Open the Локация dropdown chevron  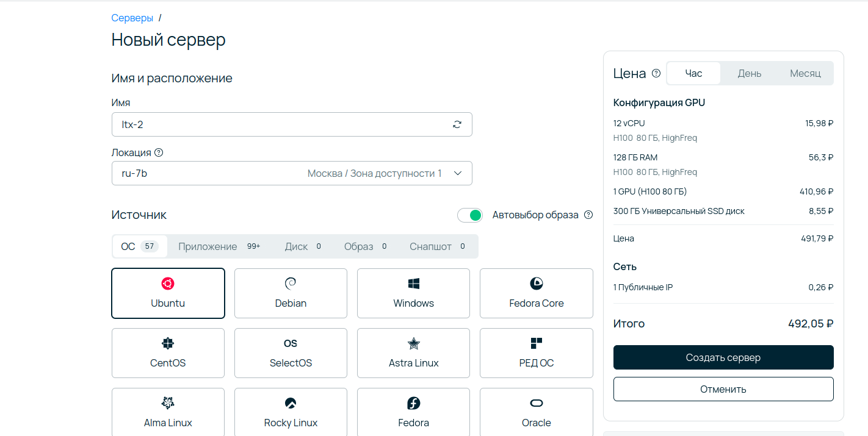coord(458,173)
